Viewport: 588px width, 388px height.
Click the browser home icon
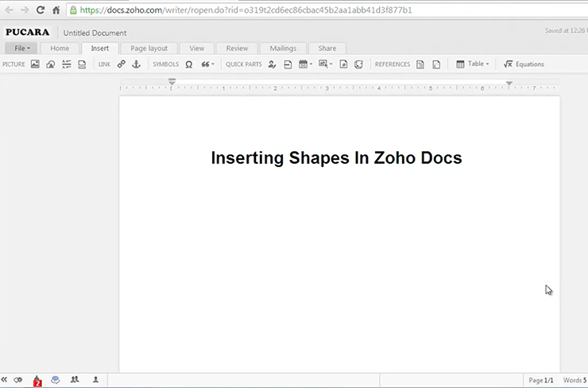click(56, 10)
